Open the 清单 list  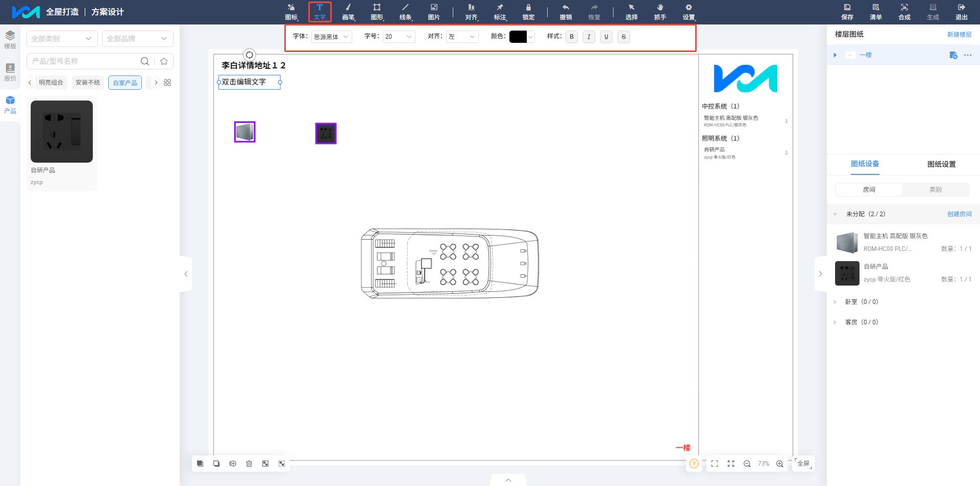876,12
